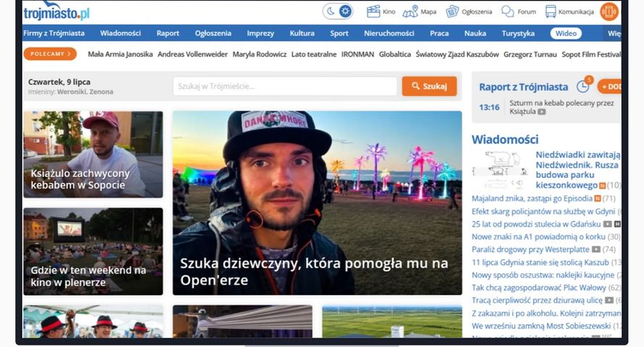Open the Wiadomości section heading
This screenshot has height=347, width=644.
[505, 140]
